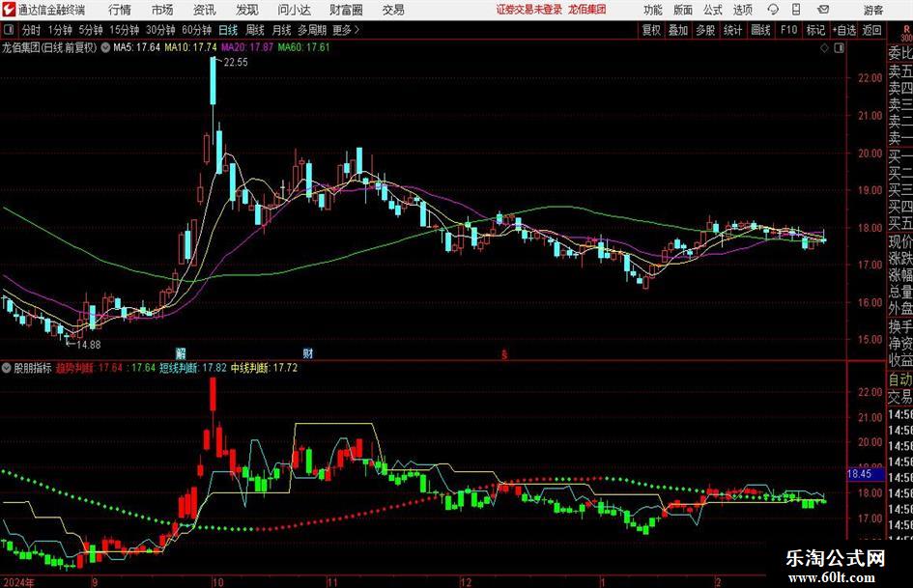The image size is (913, 588).
Task: Open the F10 company info button
Action: (788, 30)
